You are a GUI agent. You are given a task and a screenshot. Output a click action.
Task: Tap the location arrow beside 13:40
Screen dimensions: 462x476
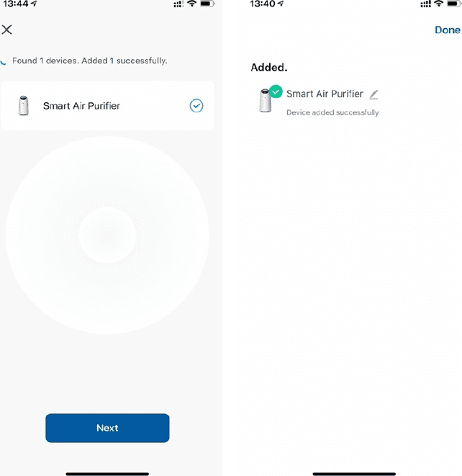click(281, 4)
